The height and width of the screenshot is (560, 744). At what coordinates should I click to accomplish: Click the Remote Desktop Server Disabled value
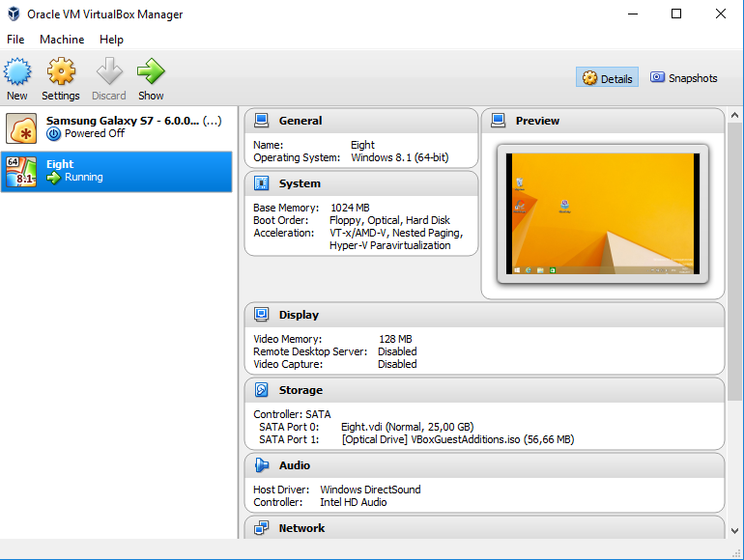[x=397, y=351]
